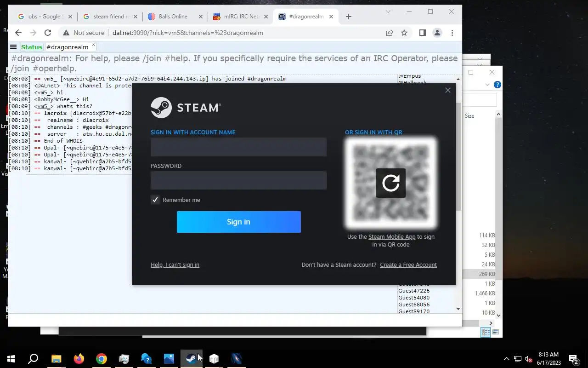The width and height of the screenshot is (588, 368).
Task: Switch to the mIRC: IRC Network tab
Action: coord(241,17)
